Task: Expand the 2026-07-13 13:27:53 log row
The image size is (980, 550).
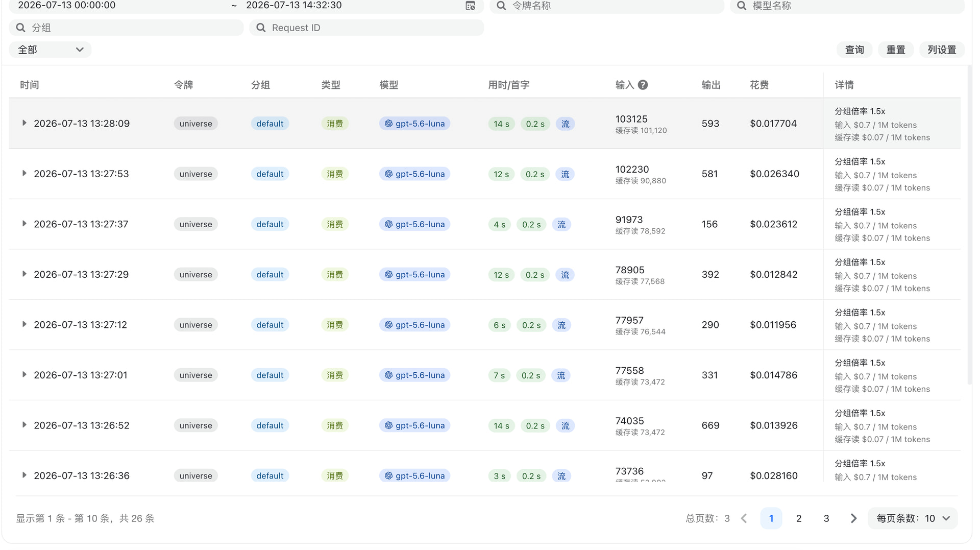Action: 24,174
